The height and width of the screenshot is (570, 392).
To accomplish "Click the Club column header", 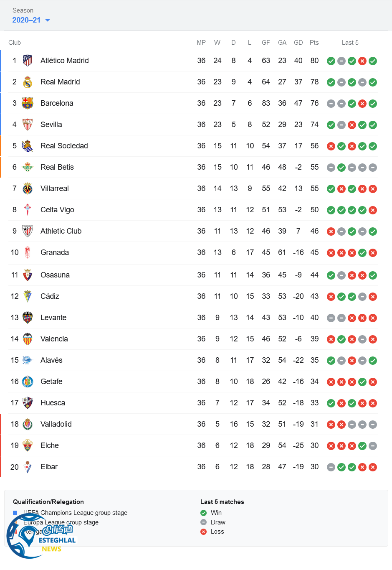I will click(15, 43).
